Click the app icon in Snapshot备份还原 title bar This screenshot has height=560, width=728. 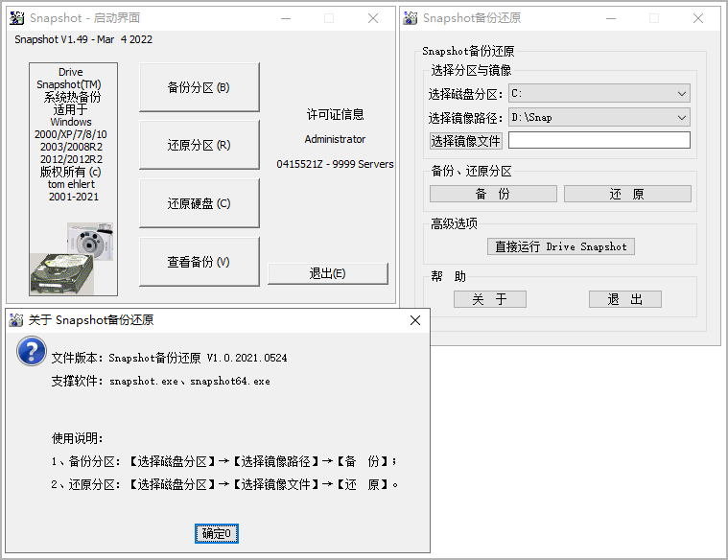(411, 17)
